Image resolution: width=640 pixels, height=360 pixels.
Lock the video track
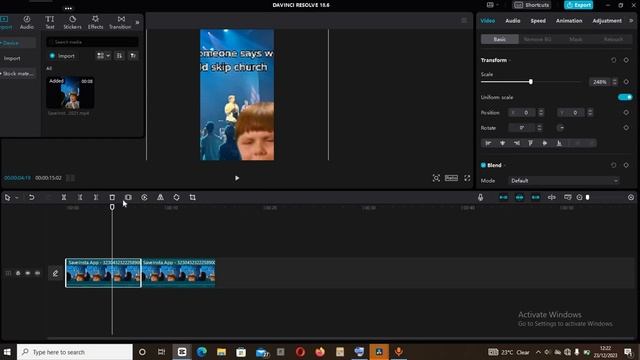point(18,273)
